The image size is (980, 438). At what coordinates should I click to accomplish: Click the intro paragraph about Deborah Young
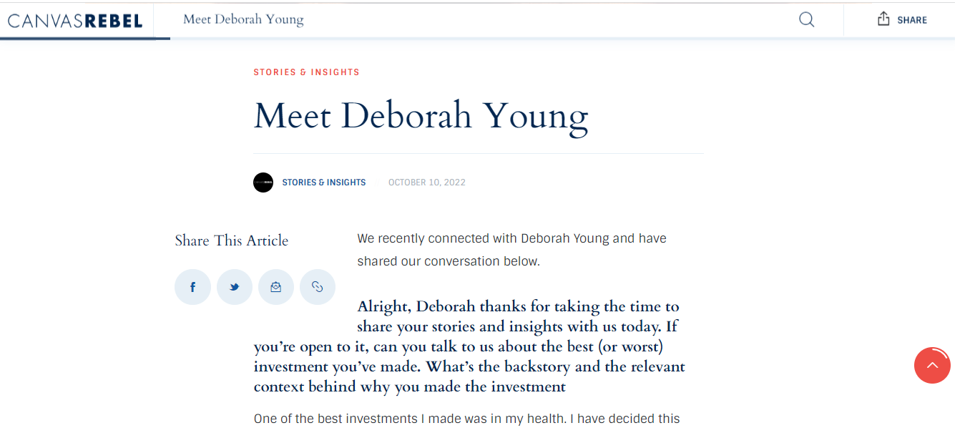click(x=511, y=250)
